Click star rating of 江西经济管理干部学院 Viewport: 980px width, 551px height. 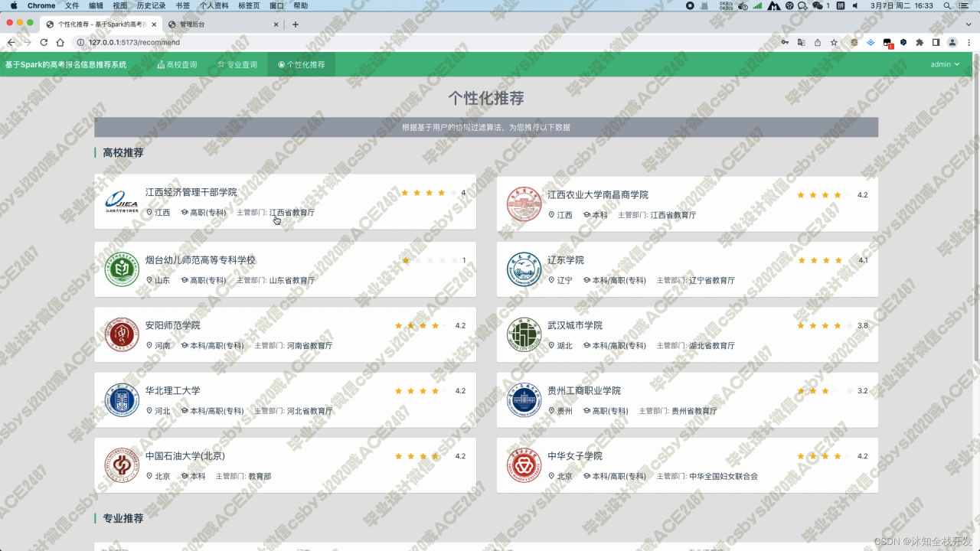[x=430, y=193]
